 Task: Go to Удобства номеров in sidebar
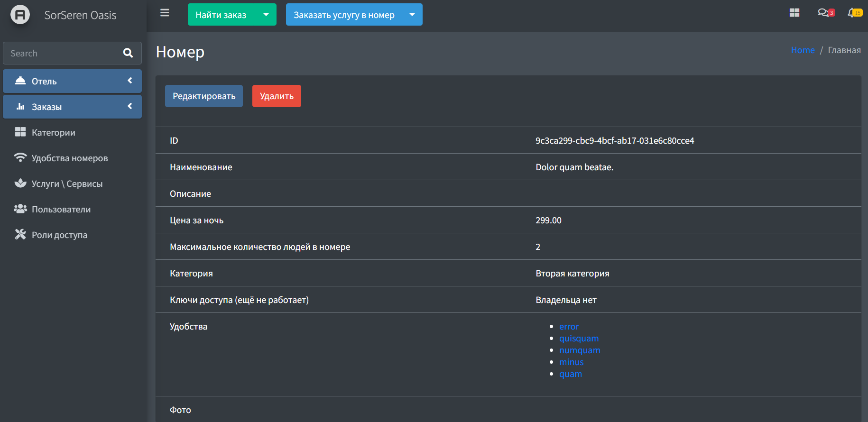[69, 158]
